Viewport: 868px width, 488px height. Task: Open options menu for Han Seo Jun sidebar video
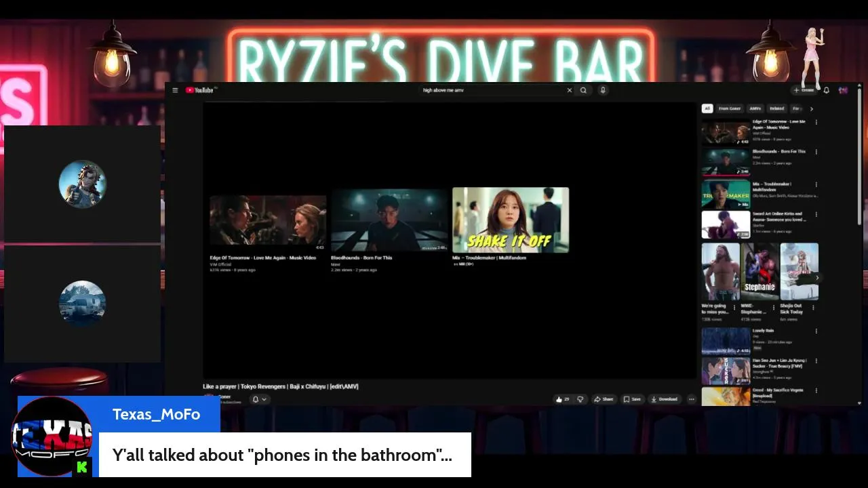pos(816,361)
